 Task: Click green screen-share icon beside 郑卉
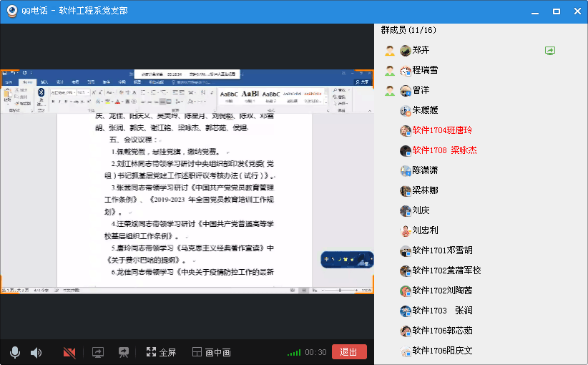pyautogui.click(x=549, y=51)
